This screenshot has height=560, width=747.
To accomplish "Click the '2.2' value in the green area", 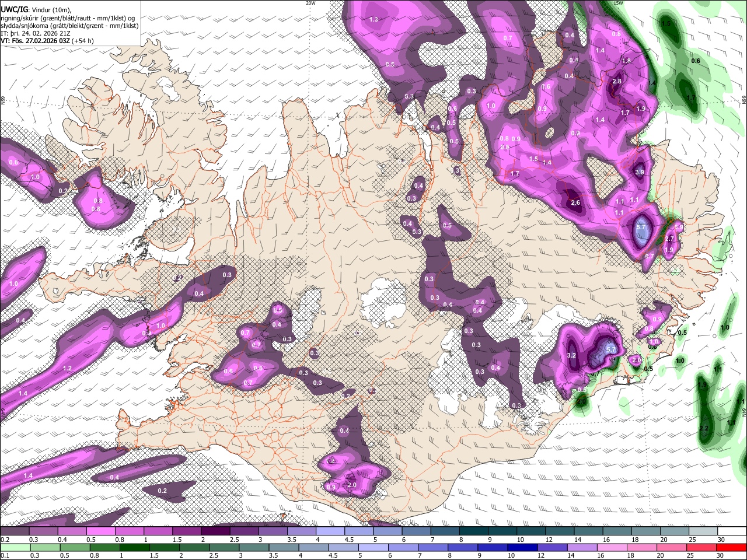I will [x=704, y=429].
